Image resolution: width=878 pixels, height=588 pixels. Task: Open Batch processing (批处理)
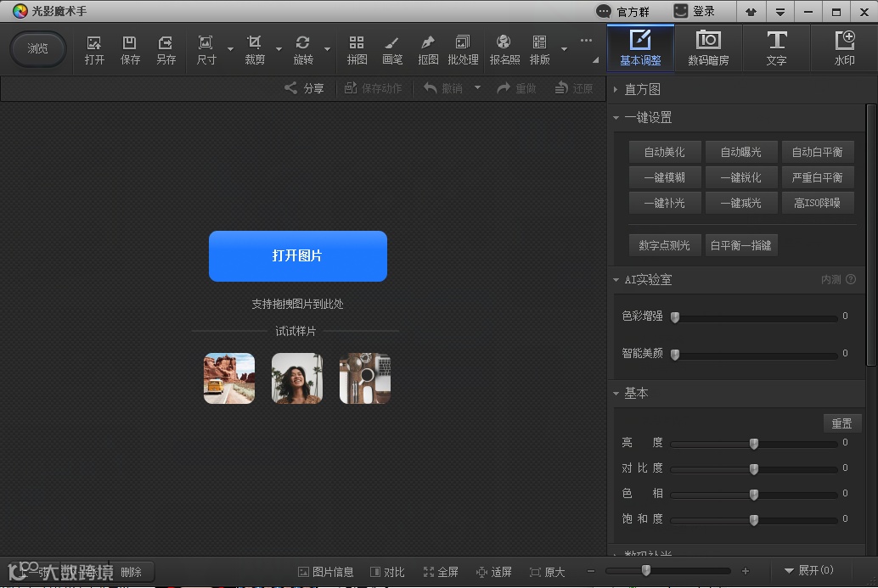(x=463, y=49)
